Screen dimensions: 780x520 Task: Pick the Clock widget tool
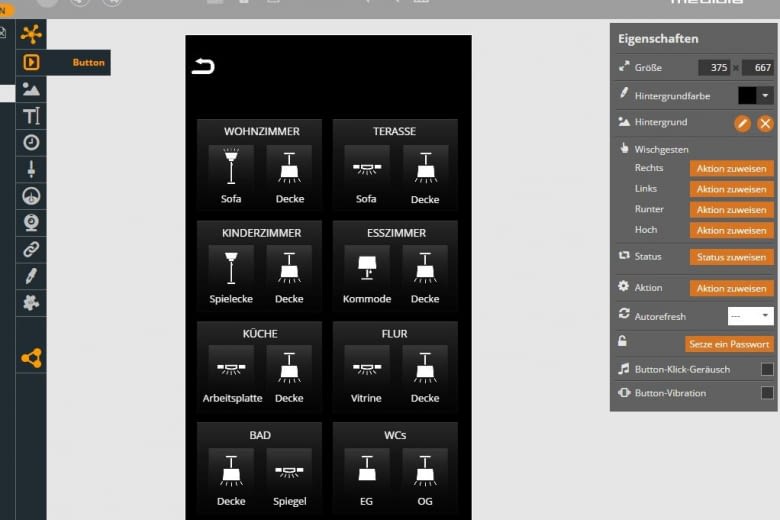pos(31,142)
